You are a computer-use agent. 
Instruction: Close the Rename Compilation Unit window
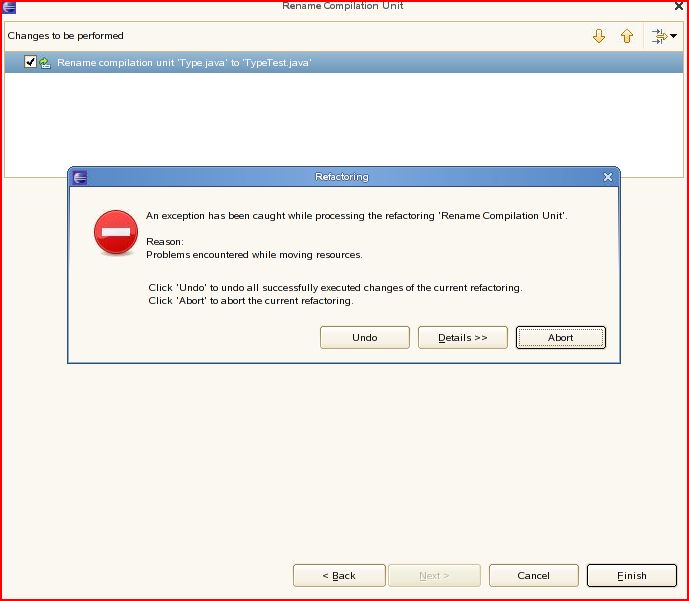[679, 6]
